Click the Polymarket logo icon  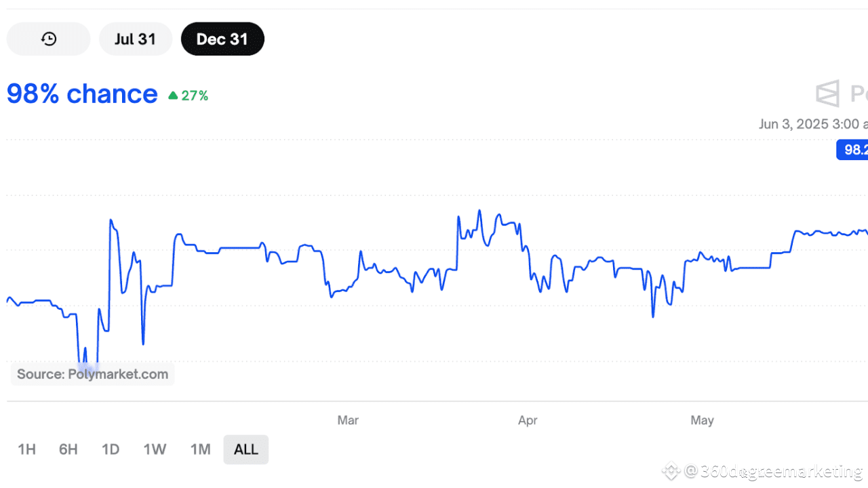827,94
